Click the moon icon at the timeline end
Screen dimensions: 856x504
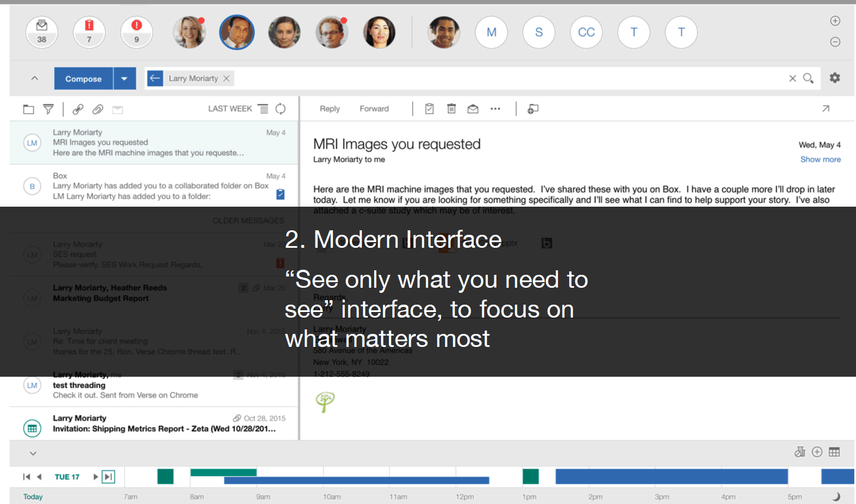click(x=836, y=496)
